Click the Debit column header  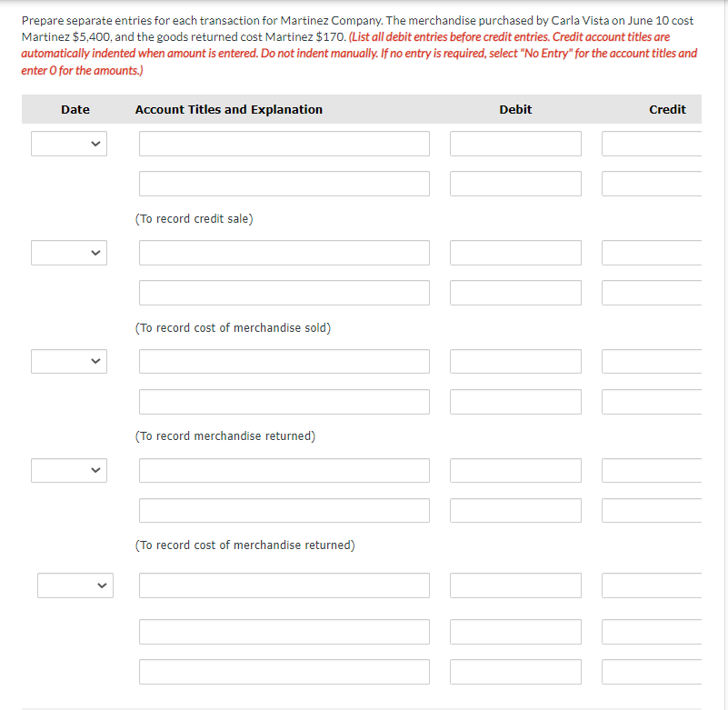click(515, 109)
